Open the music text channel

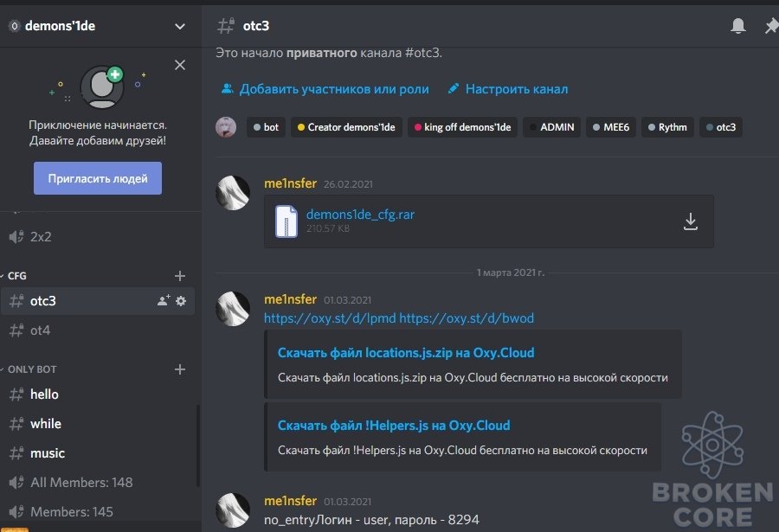point(98,453)
